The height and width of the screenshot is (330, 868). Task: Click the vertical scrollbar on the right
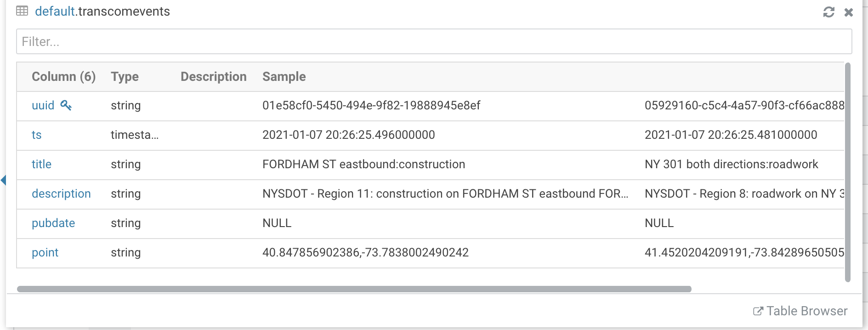[848, 172]
